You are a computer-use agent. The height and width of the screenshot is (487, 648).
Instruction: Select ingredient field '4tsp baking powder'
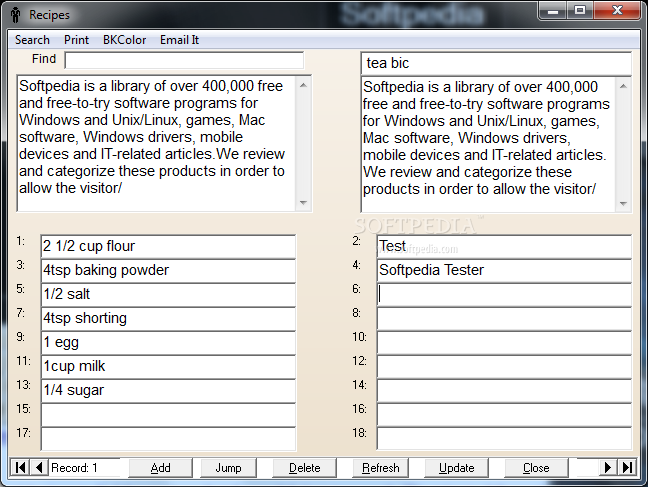pos(168,270)
